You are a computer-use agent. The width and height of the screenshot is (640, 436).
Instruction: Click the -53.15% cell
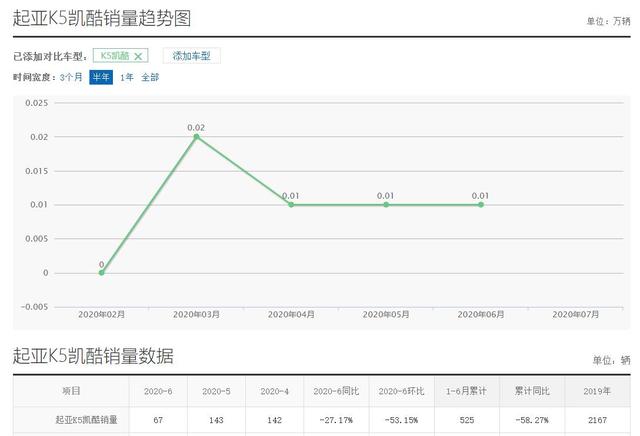click(401, 420)
